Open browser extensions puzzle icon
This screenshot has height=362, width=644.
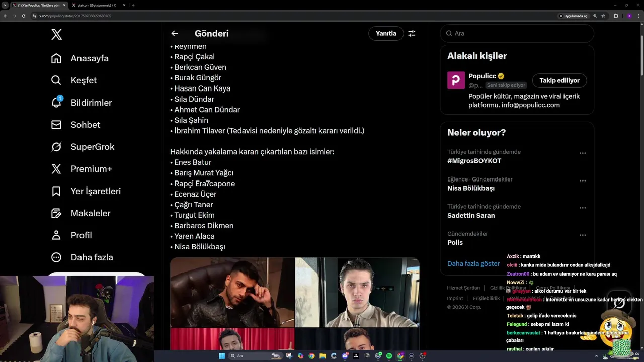pos(616,16)
